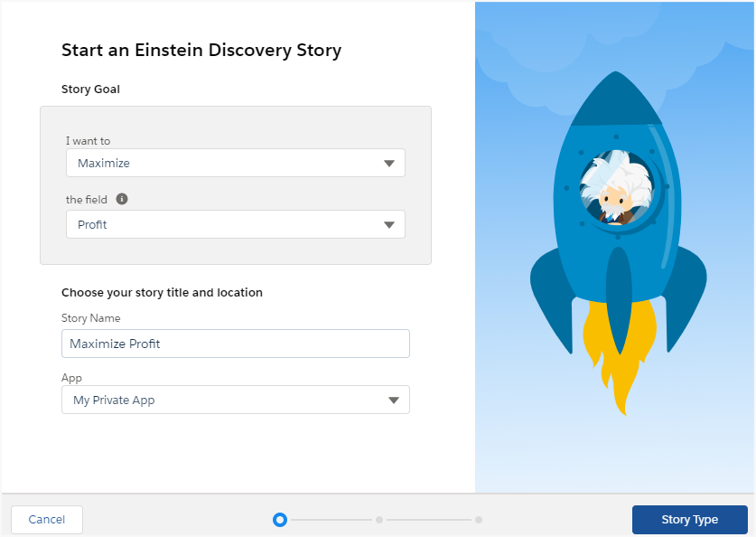
Task: Click the 'I want to' label
Action: pos(89,141)
